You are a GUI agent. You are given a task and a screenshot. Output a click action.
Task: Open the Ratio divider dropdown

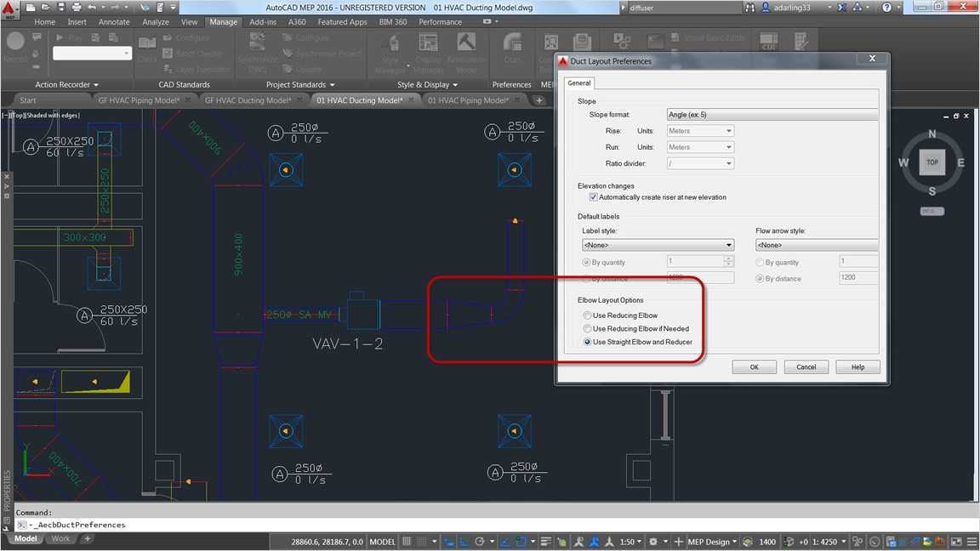click(x=700, y=163)
